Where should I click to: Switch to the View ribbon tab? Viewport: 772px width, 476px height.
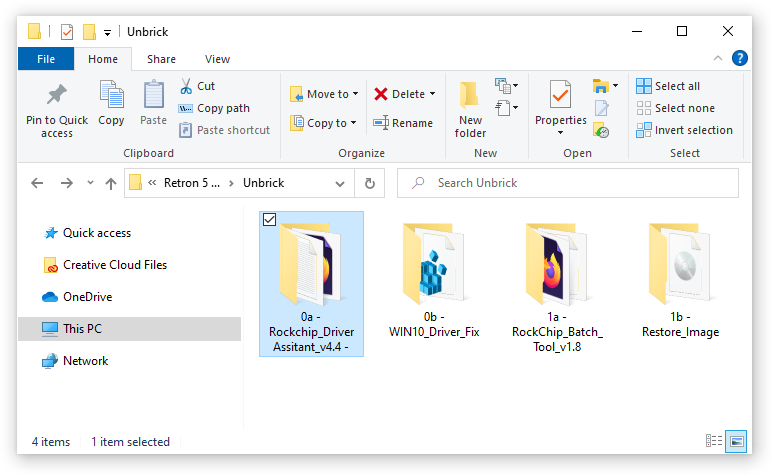(x=217, y=59)
